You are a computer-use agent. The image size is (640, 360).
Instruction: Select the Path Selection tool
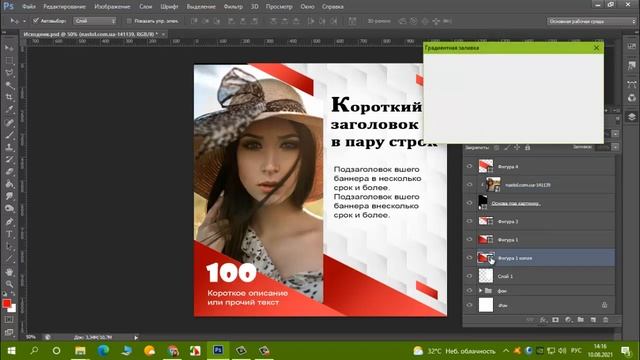[x=9, y=247]
